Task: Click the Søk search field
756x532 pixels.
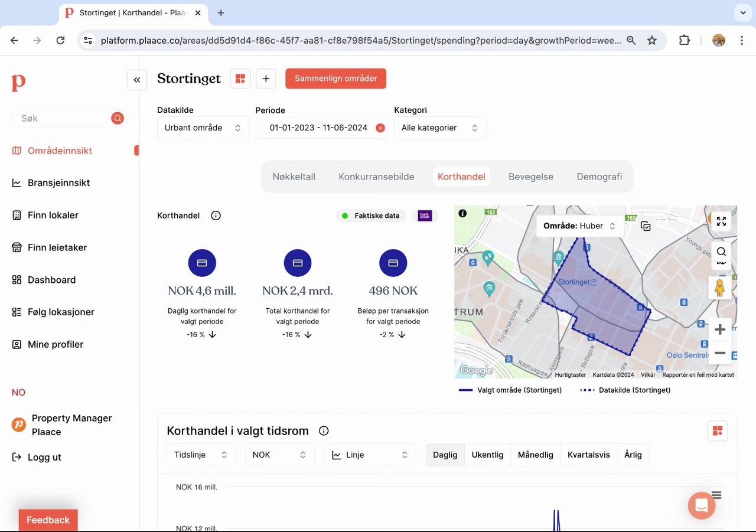Action: [x=69, y=118]
